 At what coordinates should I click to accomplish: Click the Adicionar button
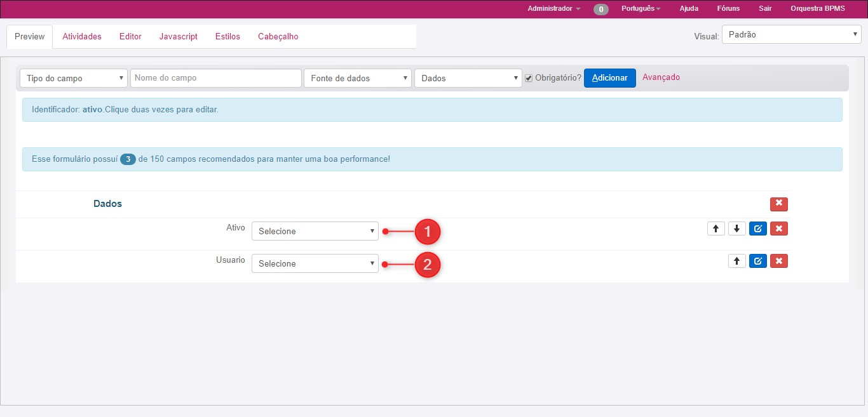[609, 78]
